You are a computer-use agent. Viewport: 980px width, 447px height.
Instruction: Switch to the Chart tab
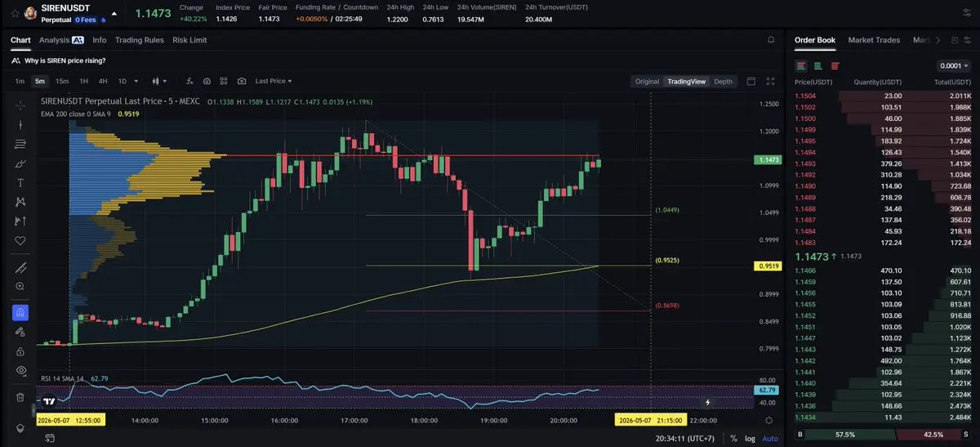pos(20,39)
